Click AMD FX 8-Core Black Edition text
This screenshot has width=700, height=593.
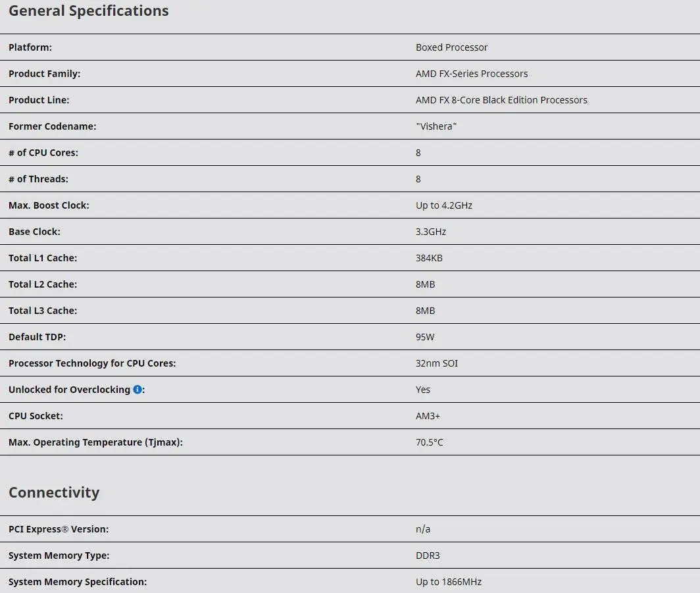(501, 100)
